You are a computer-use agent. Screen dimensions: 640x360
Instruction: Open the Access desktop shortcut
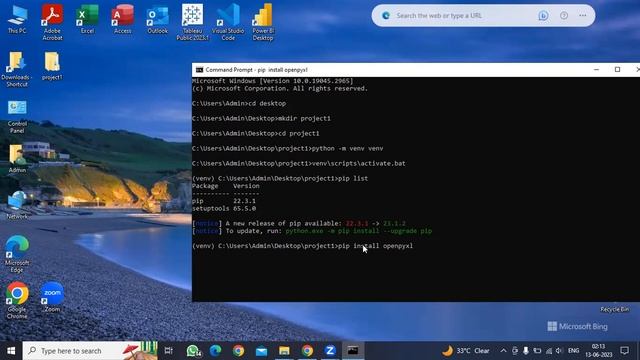pyautogui.click(x=122, y=19)
